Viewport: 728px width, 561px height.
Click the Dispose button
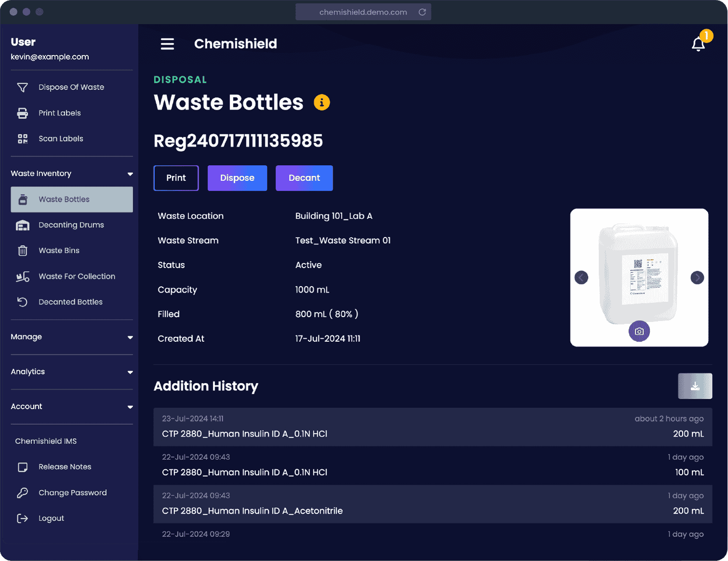point(237,178)
